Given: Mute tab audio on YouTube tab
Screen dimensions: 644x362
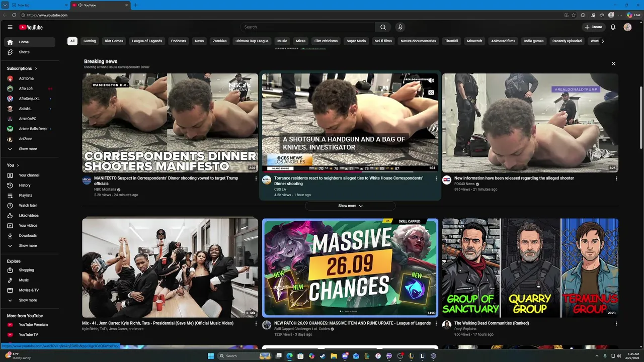Looking at the screenshot, I should coord(80,5).
